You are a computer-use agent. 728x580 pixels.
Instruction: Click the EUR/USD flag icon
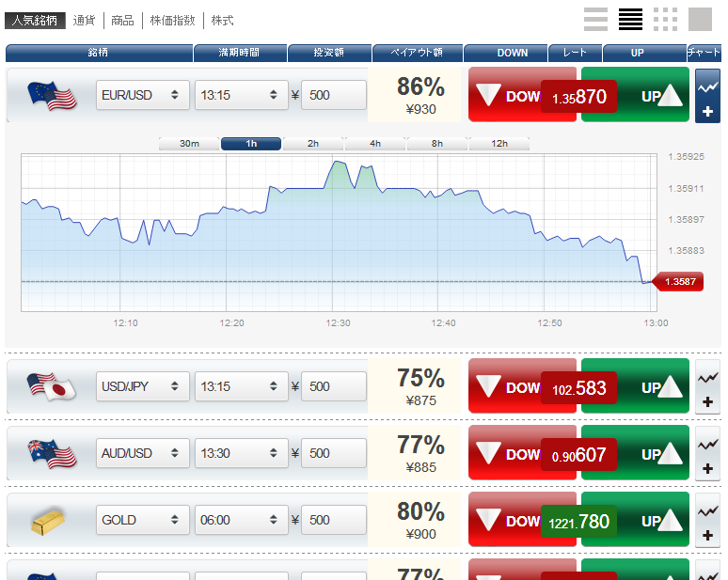tap(52, 96)
